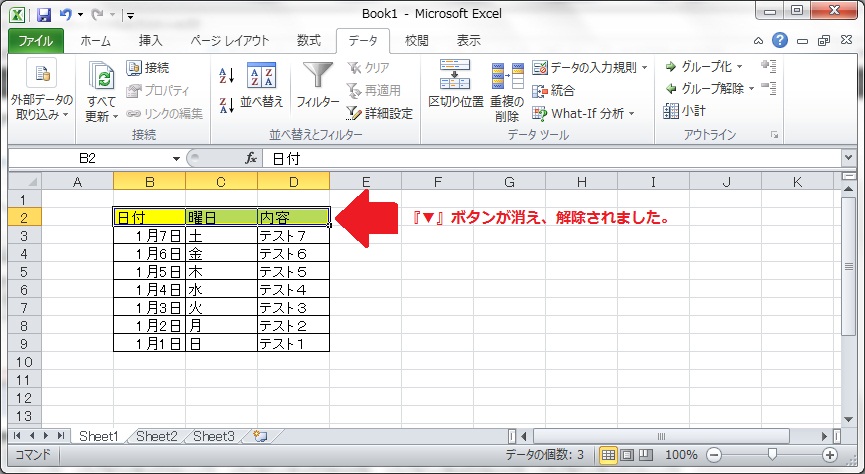Image resolution: width=865 pixels, height=474 pixels.
Task: Switch to normal view in status bar
Action: point(608,455)
